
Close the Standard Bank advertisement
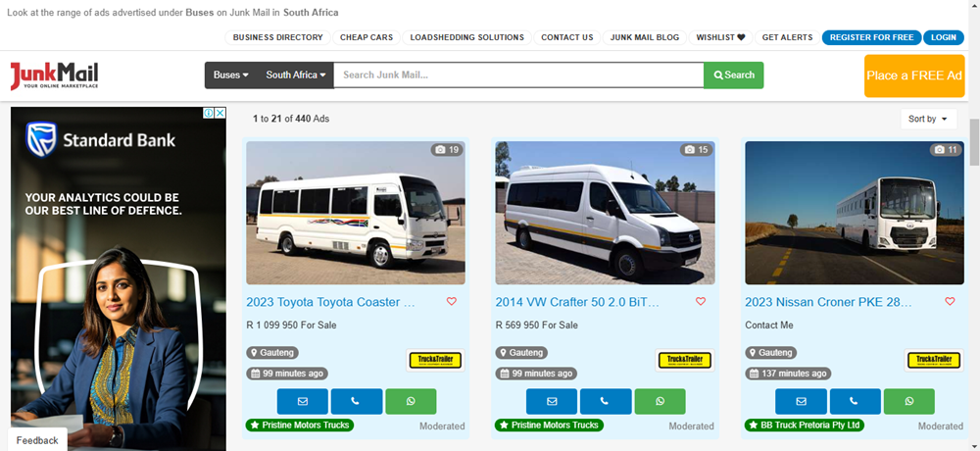pos(220,113)
